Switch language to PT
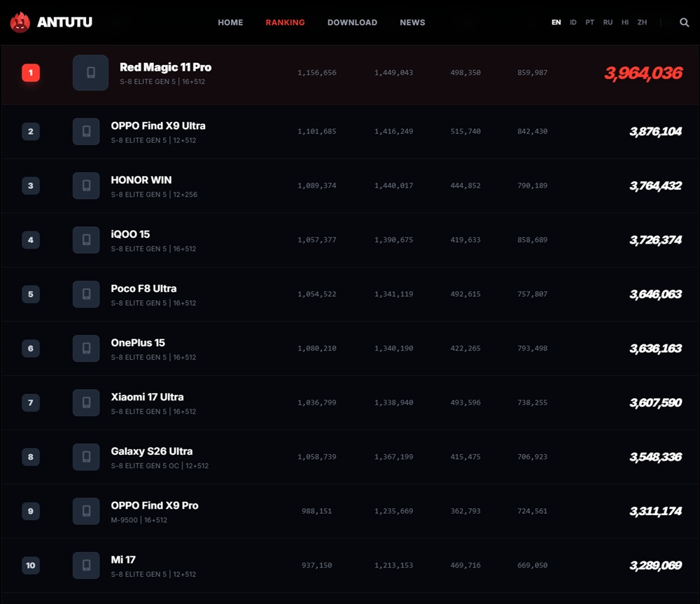 click(x=589, y=22)
